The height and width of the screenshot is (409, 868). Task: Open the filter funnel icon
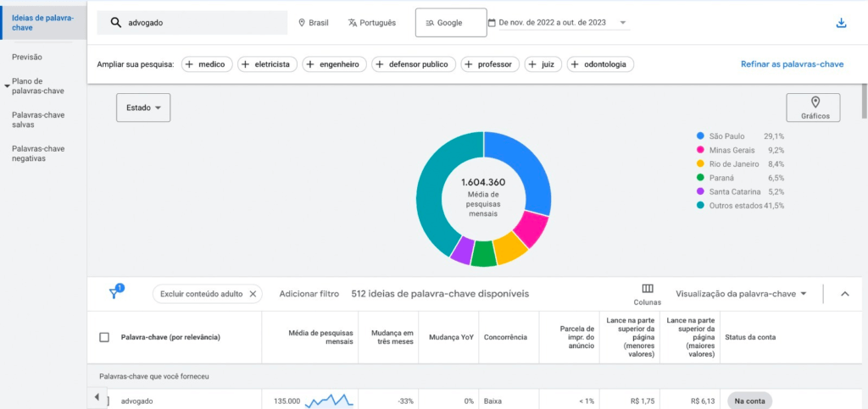[x=115, y=292]
